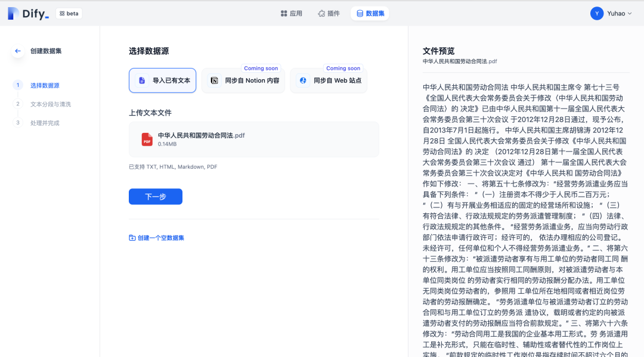
Task: Click the Notion icon on sync option
Action: coord(214,79)
